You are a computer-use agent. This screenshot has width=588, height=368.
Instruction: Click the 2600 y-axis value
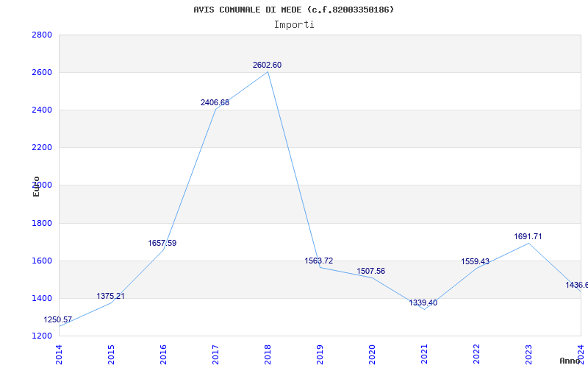(x=42, y=72)
